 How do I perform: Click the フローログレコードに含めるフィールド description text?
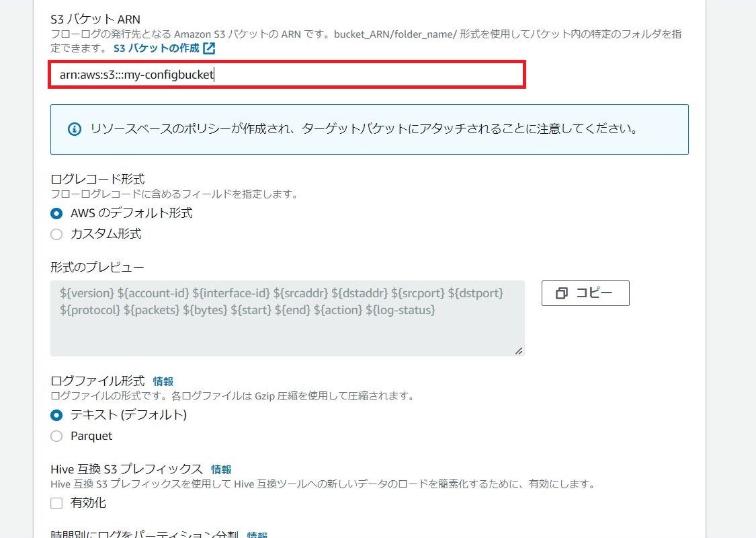pyautogui.click(x=175, y=194)
